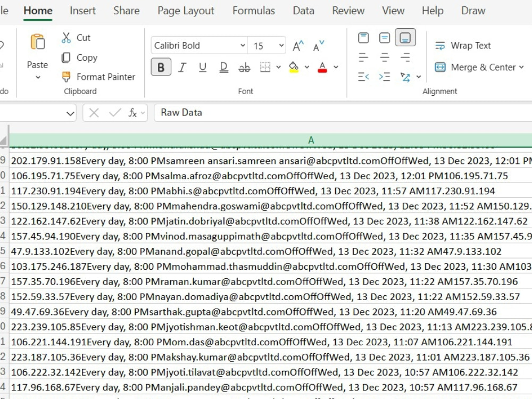Viewport: 532px width, 399px height.
Task: Toggle Bold formatting
Action: [161, 67]
